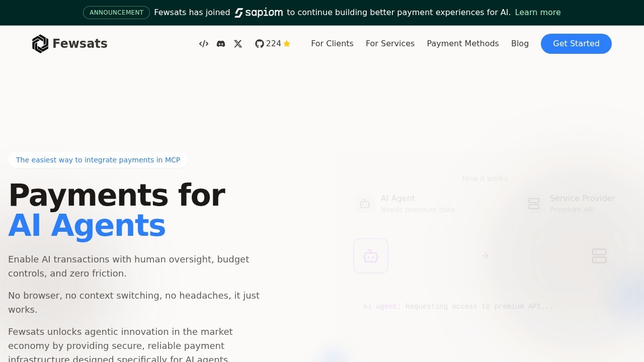Screen dimensions: 644x362
Task: Click the Fewsats brand name text
Action: click(80, 44)
